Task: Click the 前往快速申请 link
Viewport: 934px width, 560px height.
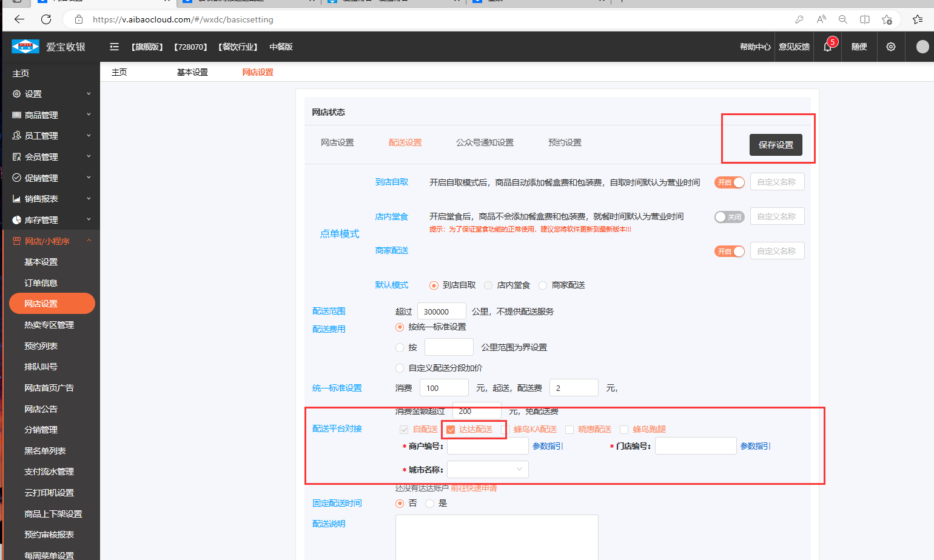Action: pyautogui.click(x=474, y=488)
